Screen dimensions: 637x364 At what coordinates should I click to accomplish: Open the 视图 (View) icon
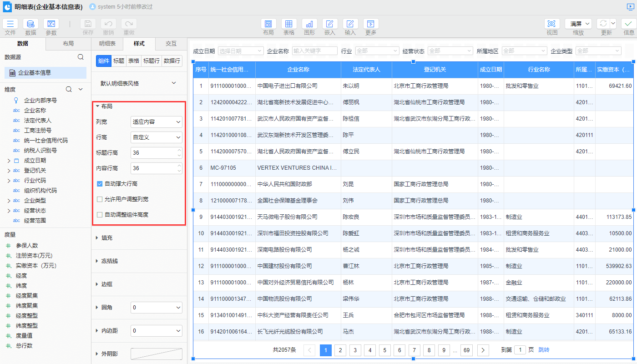(x=552, y=24)
